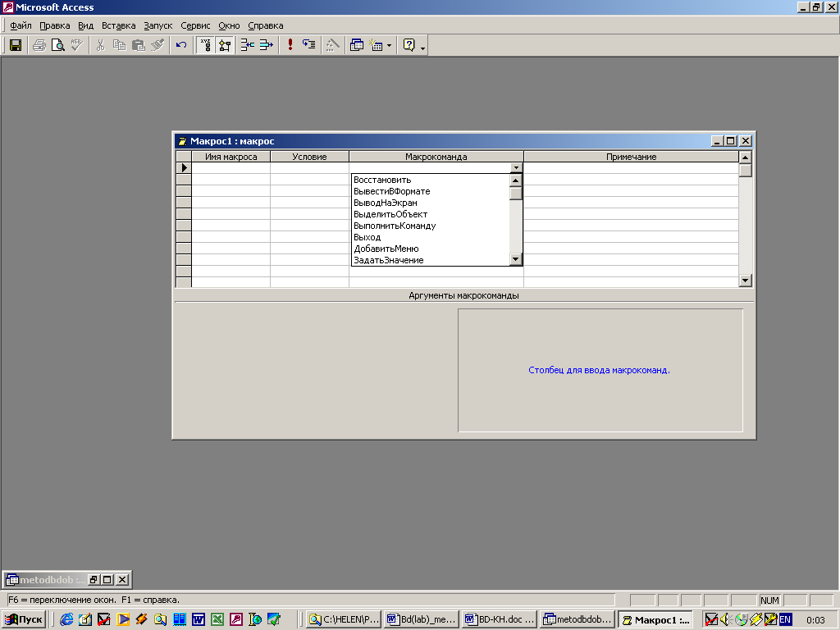Launch Excel from quick launch bar
Viewport: 840px width, 630px height.
click(217, 620)
